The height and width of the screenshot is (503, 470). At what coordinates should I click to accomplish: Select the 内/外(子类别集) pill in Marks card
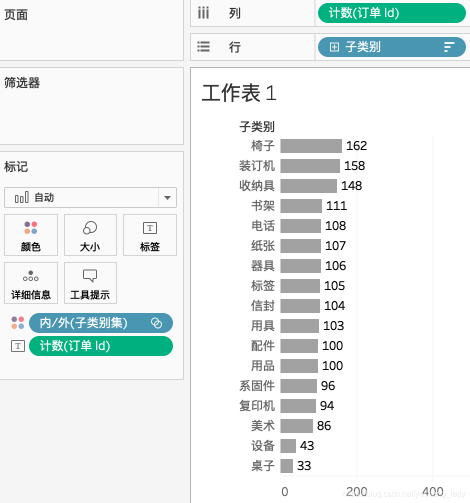tap(101, 323)
